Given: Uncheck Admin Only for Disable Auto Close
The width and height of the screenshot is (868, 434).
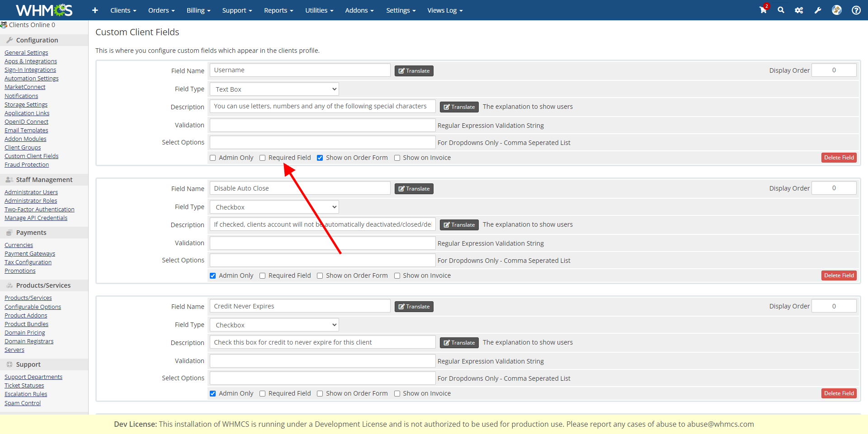Looking at the screenshot, I should [213, 276].
